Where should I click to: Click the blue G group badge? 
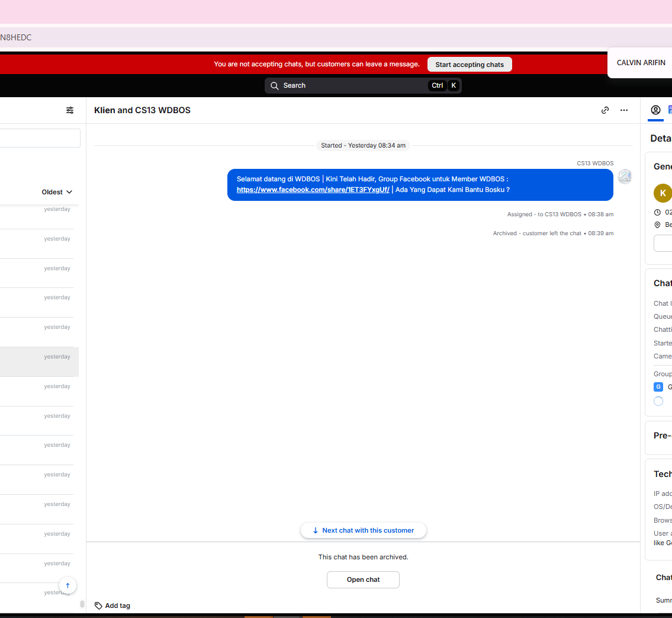click(x=658, y=387)
